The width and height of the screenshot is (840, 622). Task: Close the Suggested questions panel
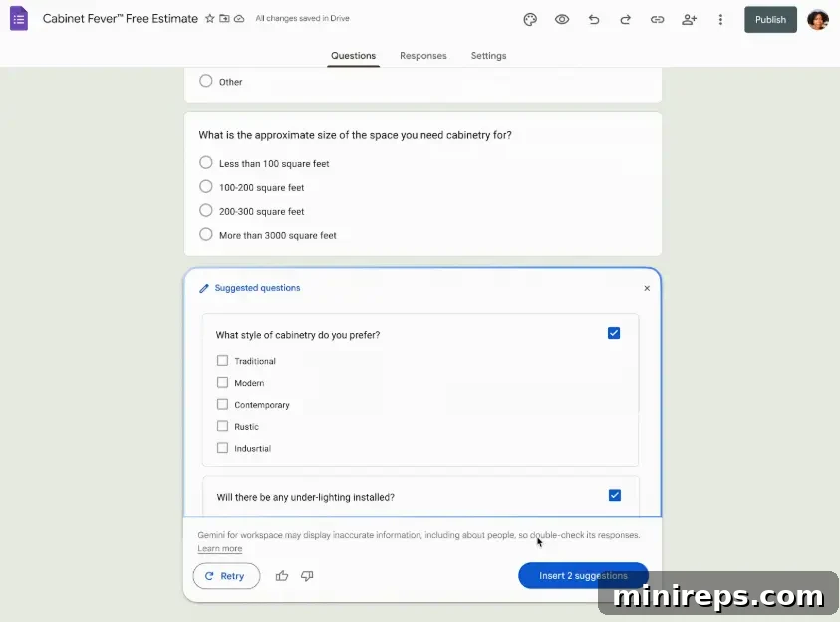pyautogui.click(x=647, y=288)
